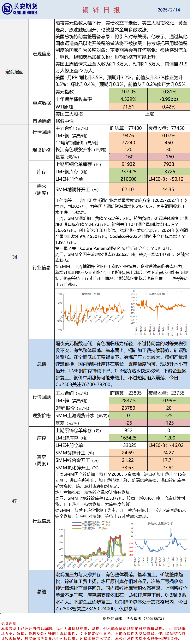Select the 投资咨询部 analyst name line
This screenshot has height=644, width=190.
pyautogui.click(x=133, y=619)
